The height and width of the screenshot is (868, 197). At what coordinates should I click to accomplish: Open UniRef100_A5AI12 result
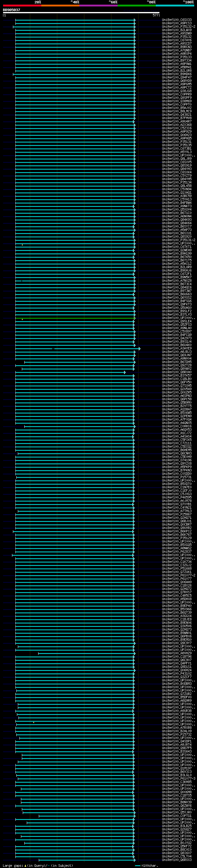(177, 264)
